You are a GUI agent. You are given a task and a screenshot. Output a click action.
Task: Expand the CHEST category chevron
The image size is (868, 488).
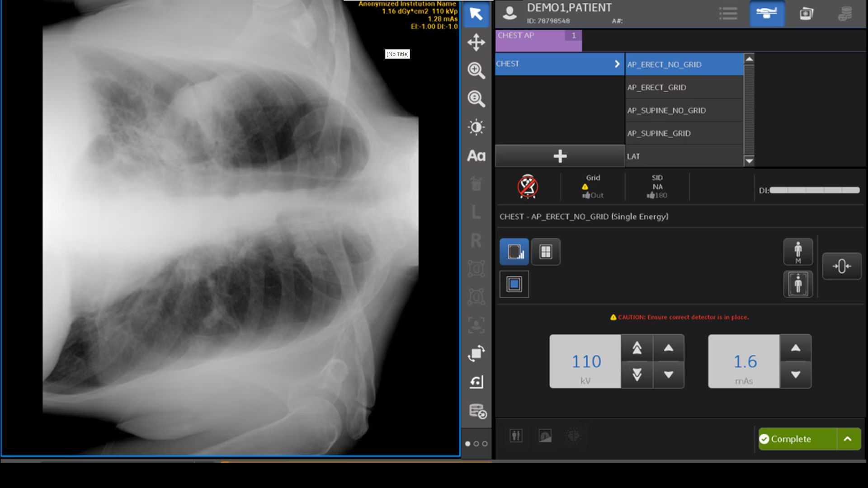point(617,64)
